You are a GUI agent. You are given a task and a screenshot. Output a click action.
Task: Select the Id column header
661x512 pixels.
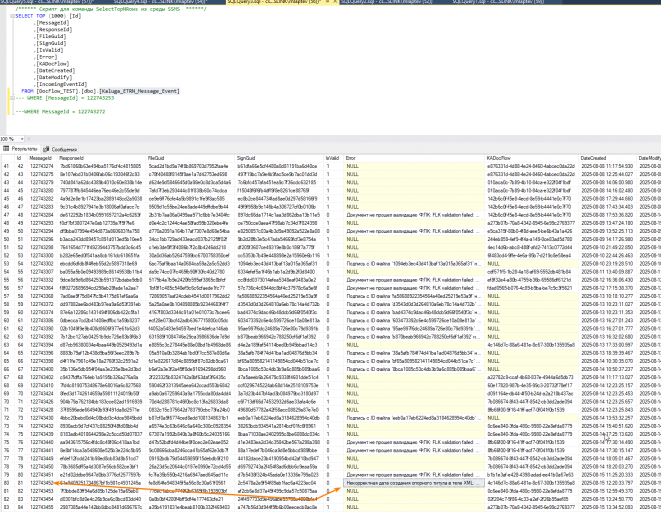coord(21,158)
